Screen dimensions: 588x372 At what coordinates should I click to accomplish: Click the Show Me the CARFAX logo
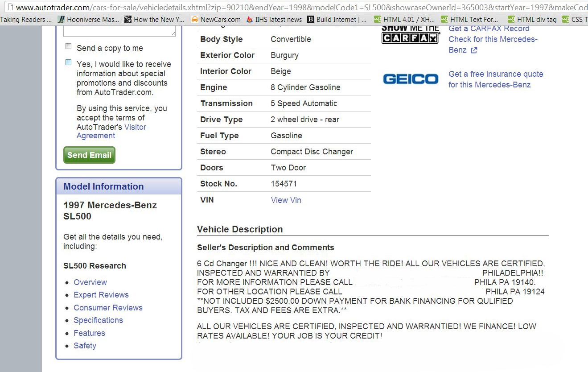(411, 35)
